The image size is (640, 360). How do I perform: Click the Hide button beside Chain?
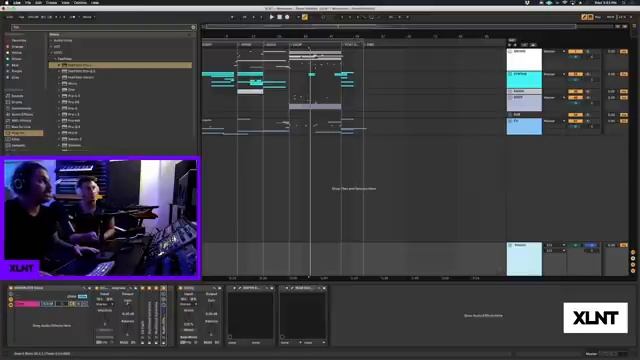(x=82, y=296)
